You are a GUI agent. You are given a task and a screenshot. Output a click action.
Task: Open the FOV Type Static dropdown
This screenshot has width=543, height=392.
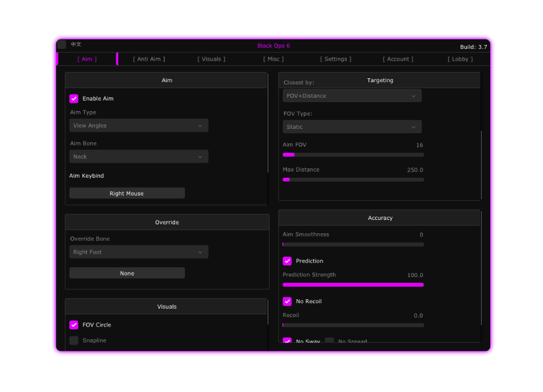coord(352,127)
